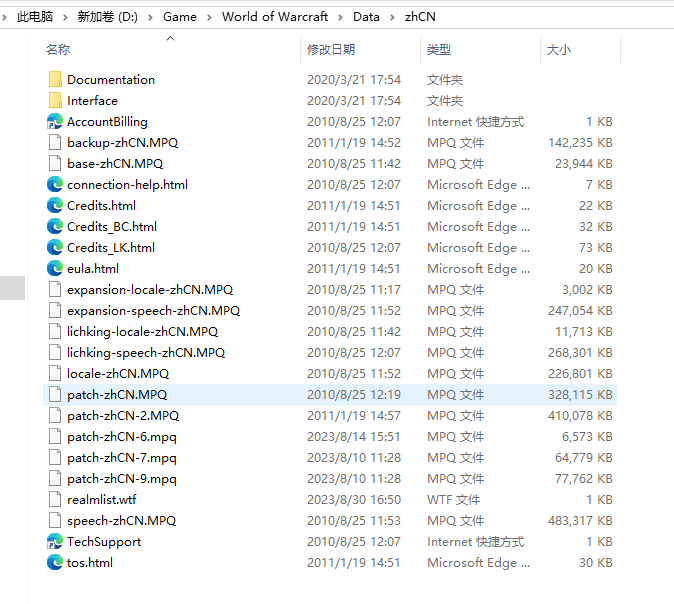Select the file name TechSupport
Image resolution: width=674 pixels, height=604 pixels.
click(104, 542)
